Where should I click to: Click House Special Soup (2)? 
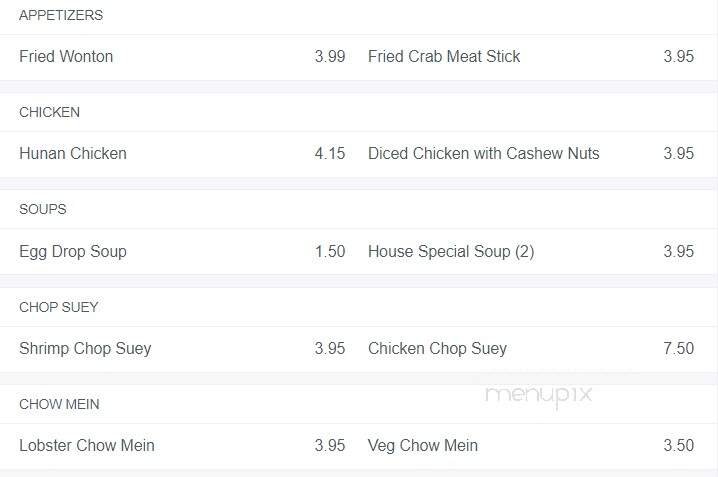tap(451, 252)
